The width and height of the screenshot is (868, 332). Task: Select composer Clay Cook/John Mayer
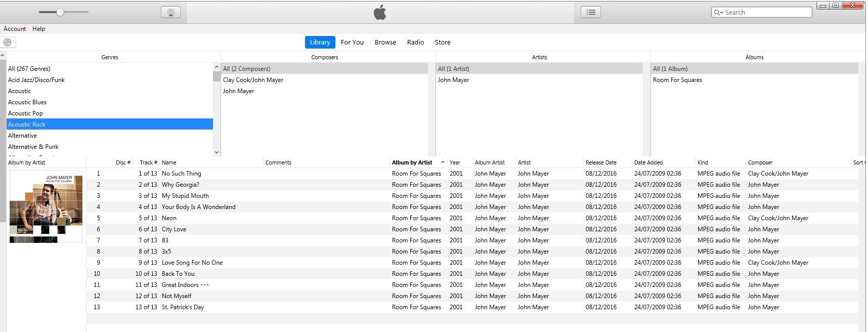pyautogui.click(x=324, y=80)
